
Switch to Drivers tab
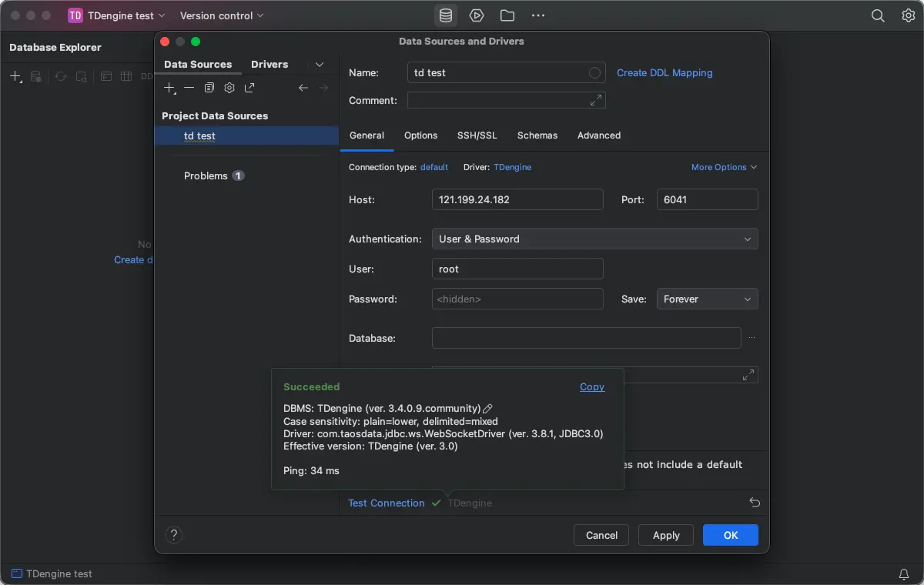click(269, 65)
